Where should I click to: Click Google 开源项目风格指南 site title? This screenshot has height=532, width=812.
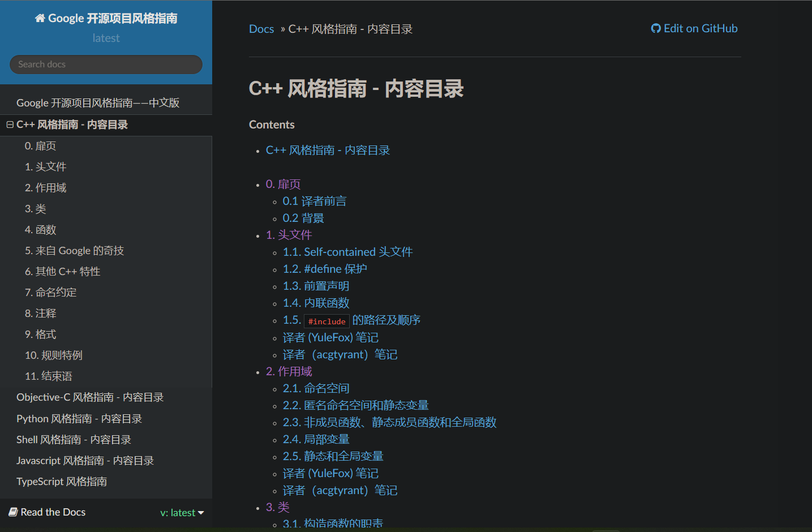[x=106, y=18]
